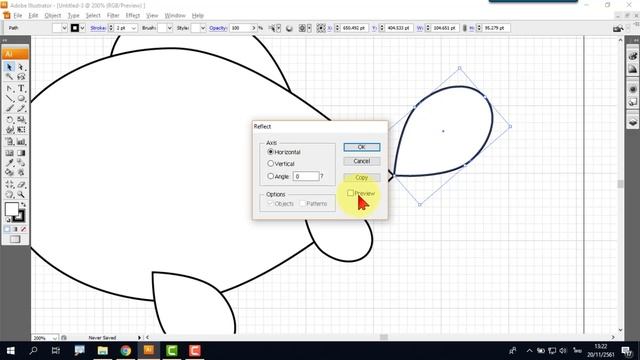Enable the Preview checkbox in Reflect dialog
Image resolution: width=640 pixels, height=360 pixels.
click(x=350, y=193)
